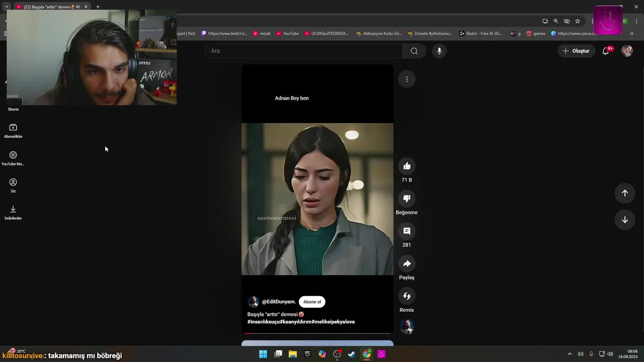
Task: Mute tab via speaker icon on tab
Action: [78, 7]
